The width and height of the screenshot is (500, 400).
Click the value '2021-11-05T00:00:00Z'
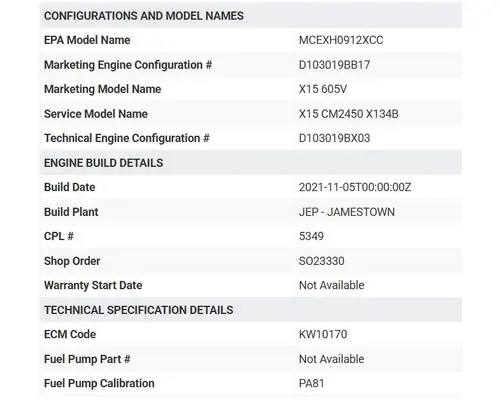coord(355,187)
